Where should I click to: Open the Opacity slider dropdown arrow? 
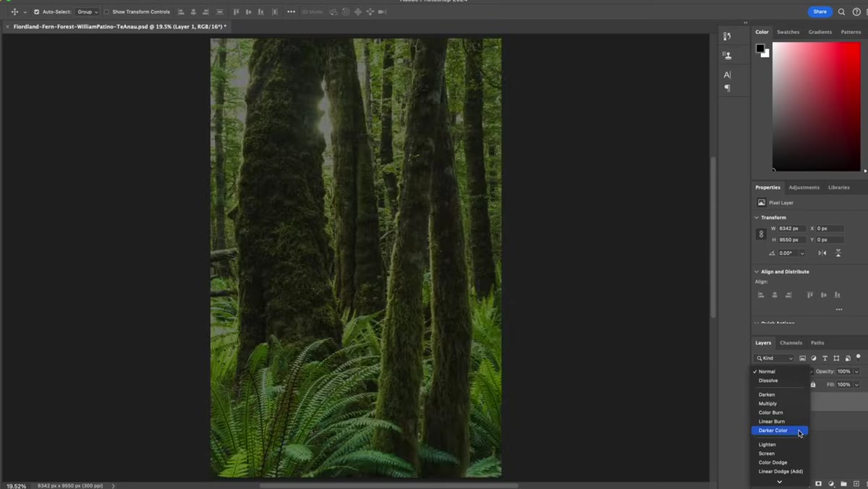(856, 372)
